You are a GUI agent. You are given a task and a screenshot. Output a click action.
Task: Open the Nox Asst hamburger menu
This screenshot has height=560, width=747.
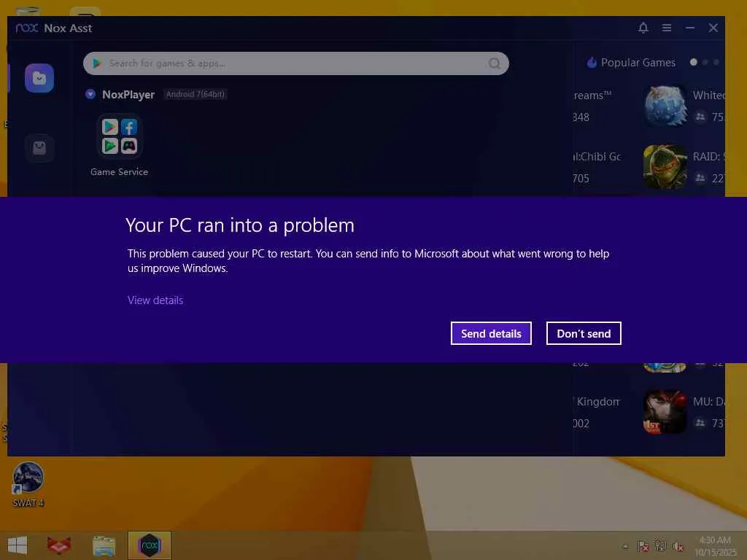(x=667, y=28)
